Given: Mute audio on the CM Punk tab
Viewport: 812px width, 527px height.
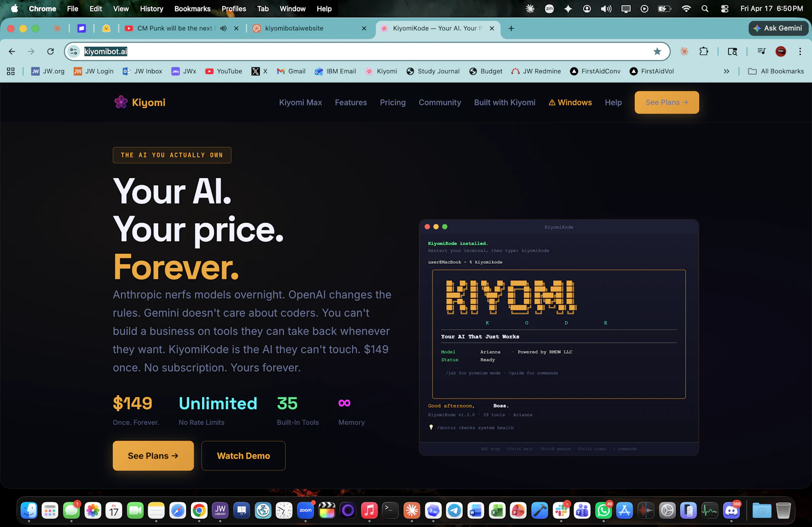Looking at the screenshot, I should (223, 28).
